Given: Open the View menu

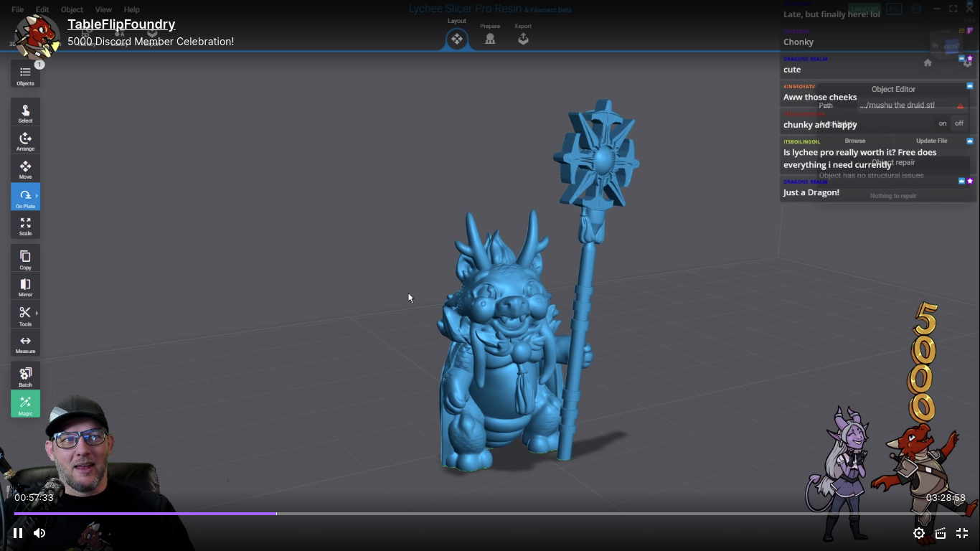Looking at the screenshot, I should tap(103, 10).
